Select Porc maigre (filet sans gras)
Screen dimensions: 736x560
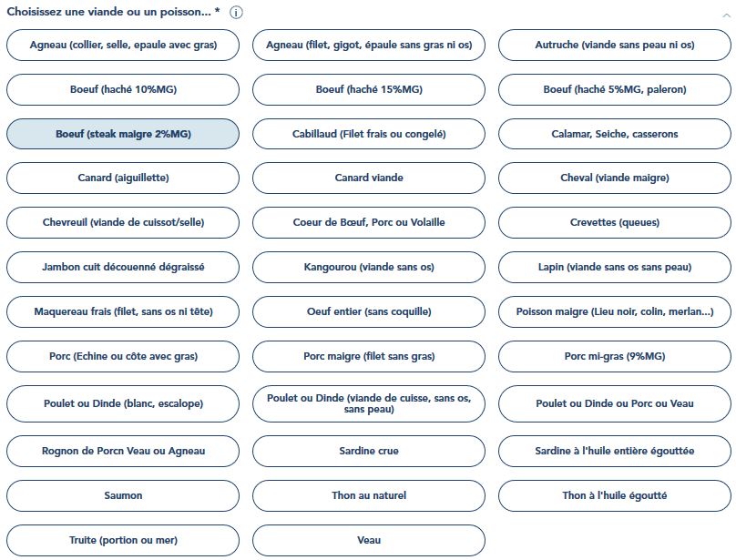pos(369,356)
